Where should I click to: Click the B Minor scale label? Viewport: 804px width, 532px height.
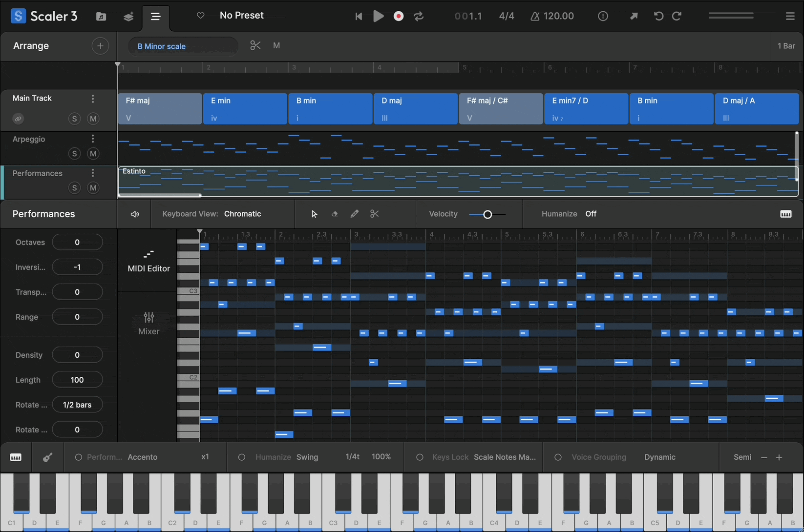162,46
